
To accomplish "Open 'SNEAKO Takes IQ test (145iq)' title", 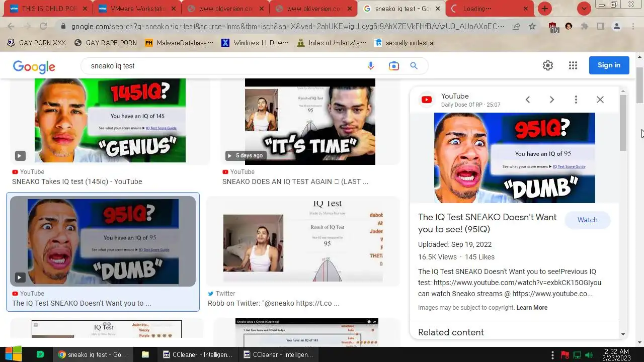I will click(x=77, y=182).
